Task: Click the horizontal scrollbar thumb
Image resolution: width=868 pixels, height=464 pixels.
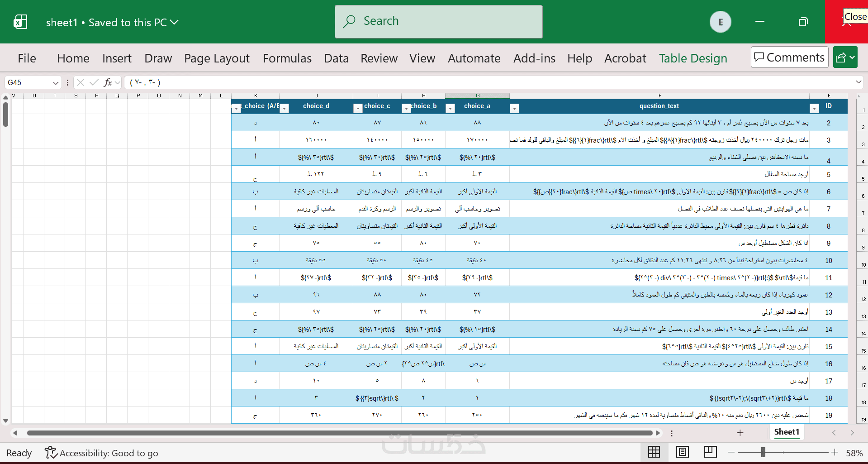Action: (339, 433)
